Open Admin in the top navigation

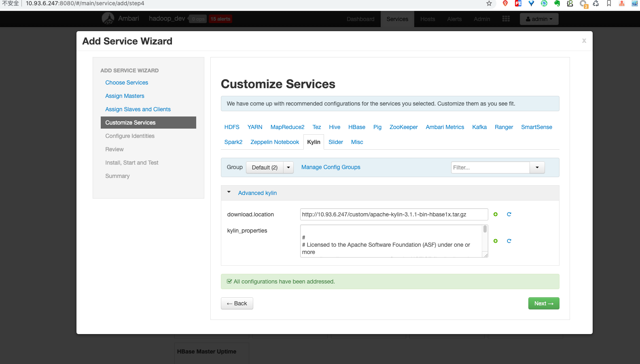pos(482,19)
